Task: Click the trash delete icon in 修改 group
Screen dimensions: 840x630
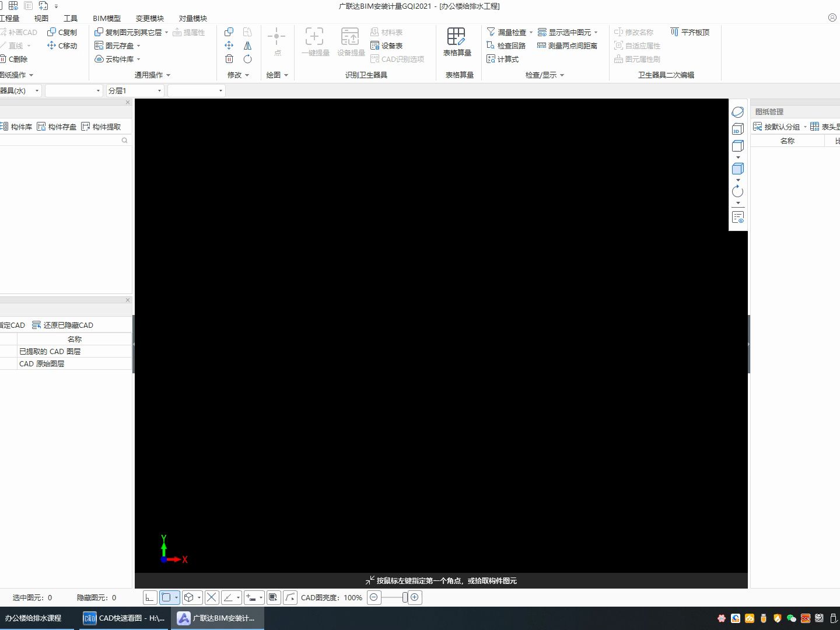Action: (x=229, y=59)
